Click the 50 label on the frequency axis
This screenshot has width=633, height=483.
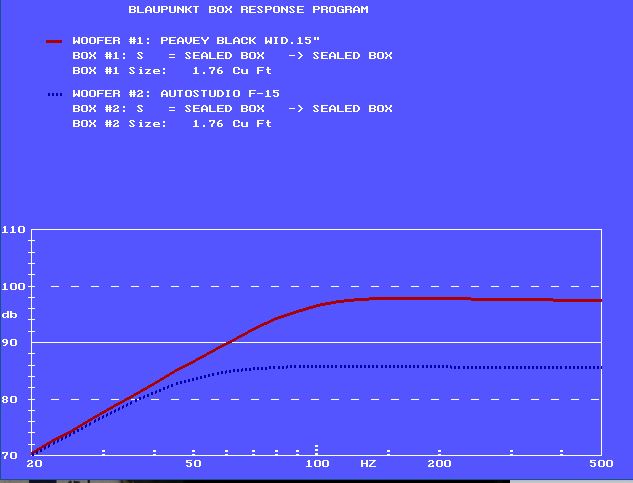(x=193, y=463)
